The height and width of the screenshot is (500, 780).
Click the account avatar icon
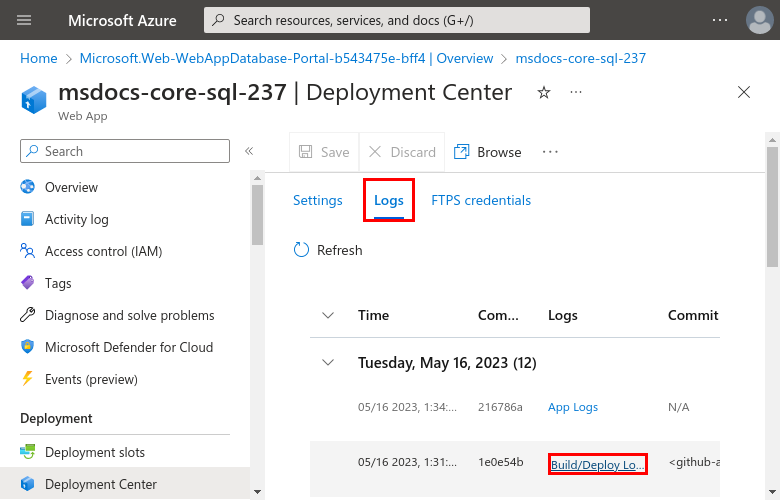[x=759, y=20]
